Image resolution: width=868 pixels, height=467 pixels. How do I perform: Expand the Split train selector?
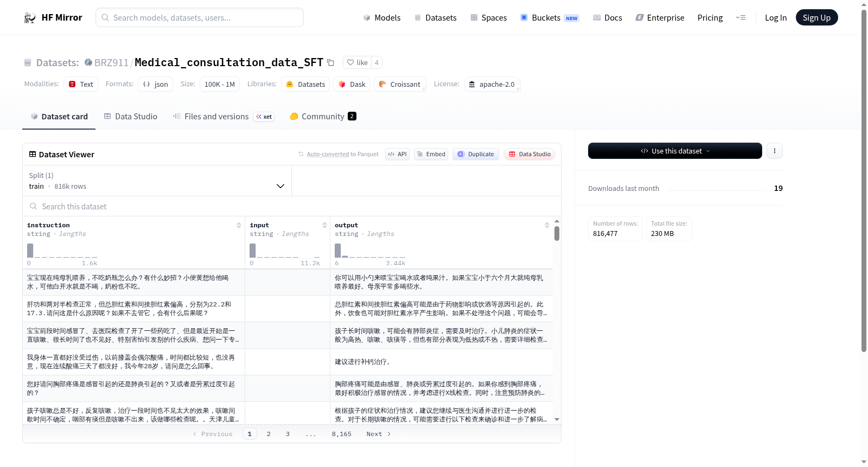pos(157,181)
